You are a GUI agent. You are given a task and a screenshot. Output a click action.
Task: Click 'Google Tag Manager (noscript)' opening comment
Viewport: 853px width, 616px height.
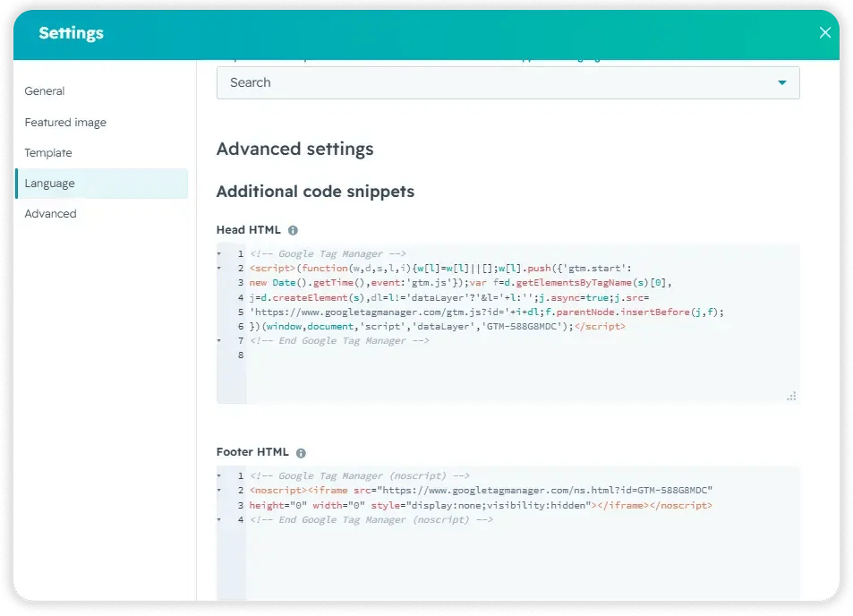coord(360,476)
